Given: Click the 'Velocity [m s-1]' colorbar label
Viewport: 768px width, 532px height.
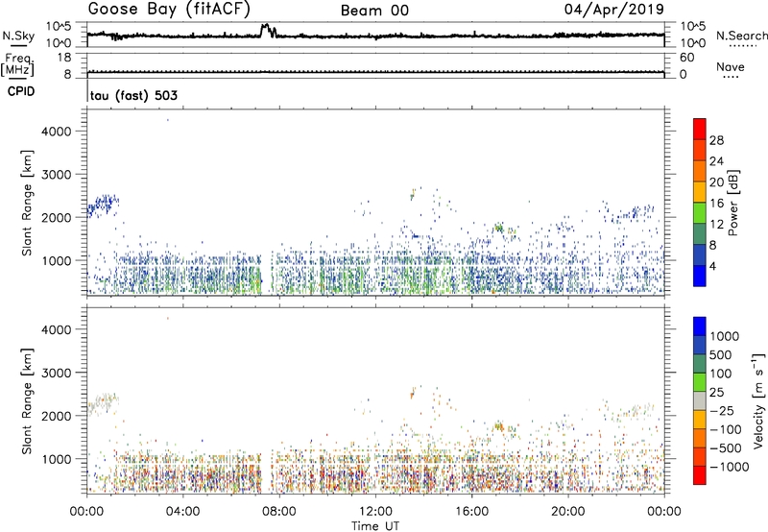Looking at the screenshot, I should pyautogui.click(x=758, y=400).
